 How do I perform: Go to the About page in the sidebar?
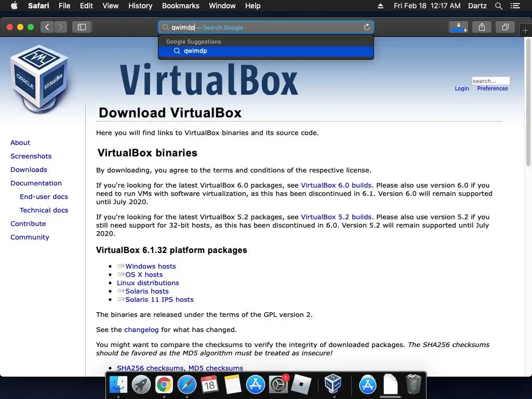[x=20, y=142]
